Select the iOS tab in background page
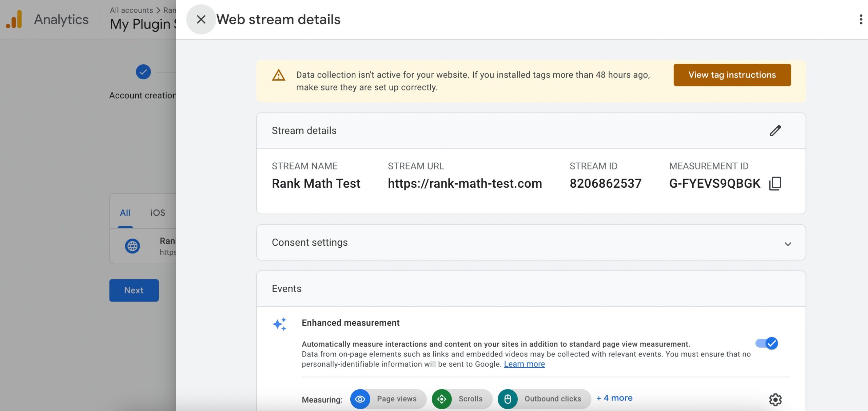Image resolution: width=868 pixels, height=411 pixels. coord(158,213)
